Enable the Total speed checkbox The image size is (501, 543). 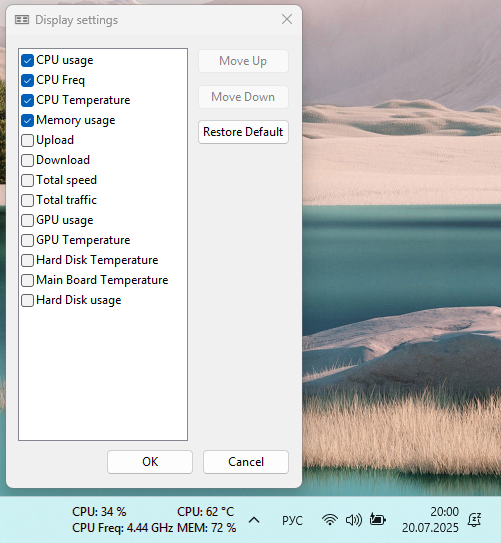click(27, 180)
